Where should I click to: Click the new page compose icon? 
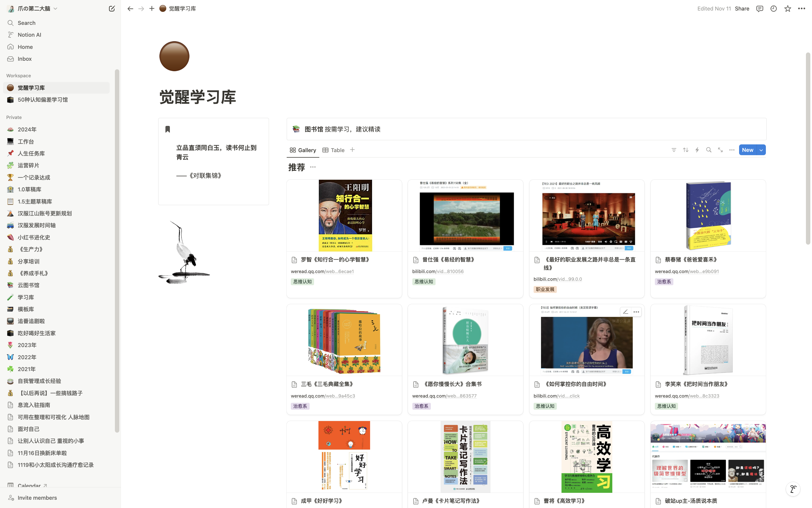(112, 9)
